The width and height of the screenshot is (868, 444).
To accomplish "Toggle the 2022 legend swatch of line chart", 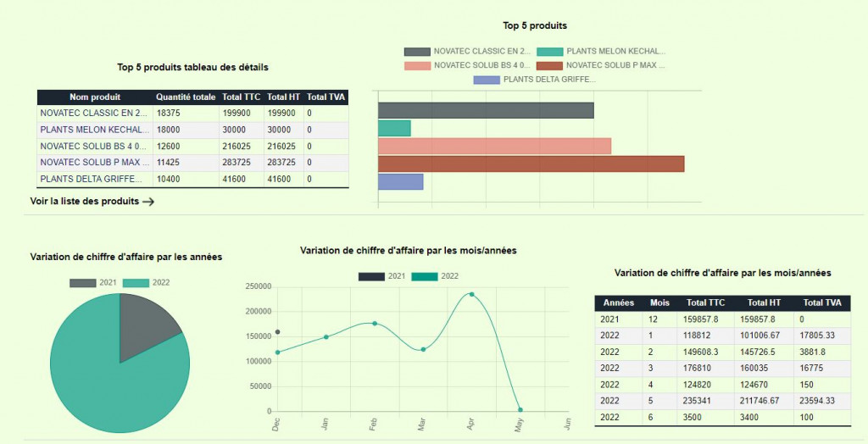I will (x=425, y=276).
